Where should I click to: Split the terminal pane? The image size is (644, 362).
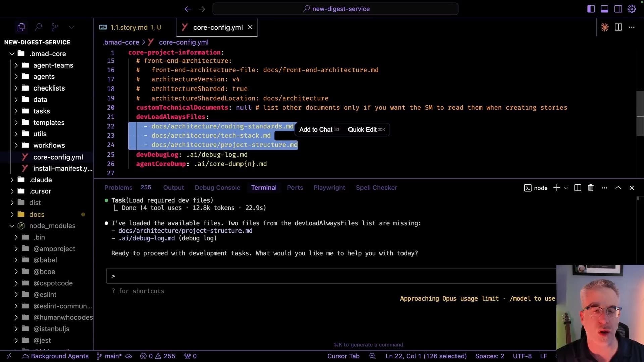click(577, 188)
